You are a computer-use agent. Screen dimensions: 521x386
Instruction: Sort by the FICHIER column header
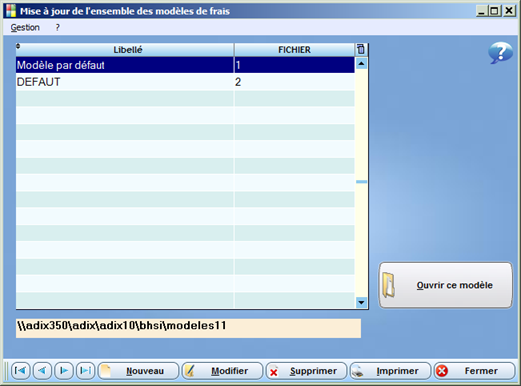point(294,50)
